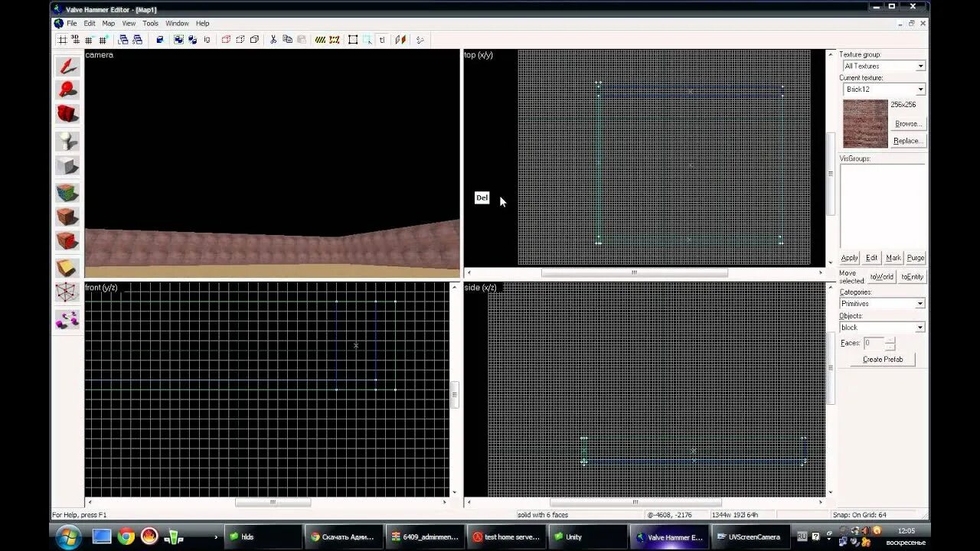Select the Magnify tool
The image size is (980, 551).
[x=67, y=90]
